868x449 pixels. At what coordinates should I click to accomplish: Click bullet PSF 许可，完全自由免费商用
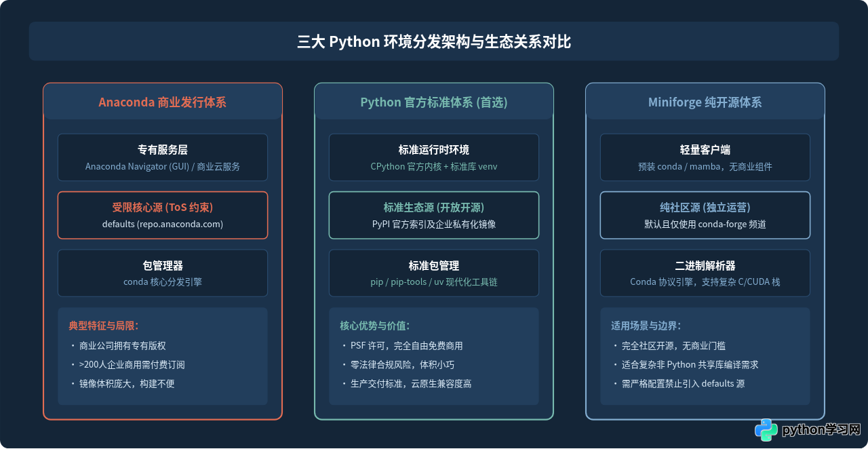407,346
